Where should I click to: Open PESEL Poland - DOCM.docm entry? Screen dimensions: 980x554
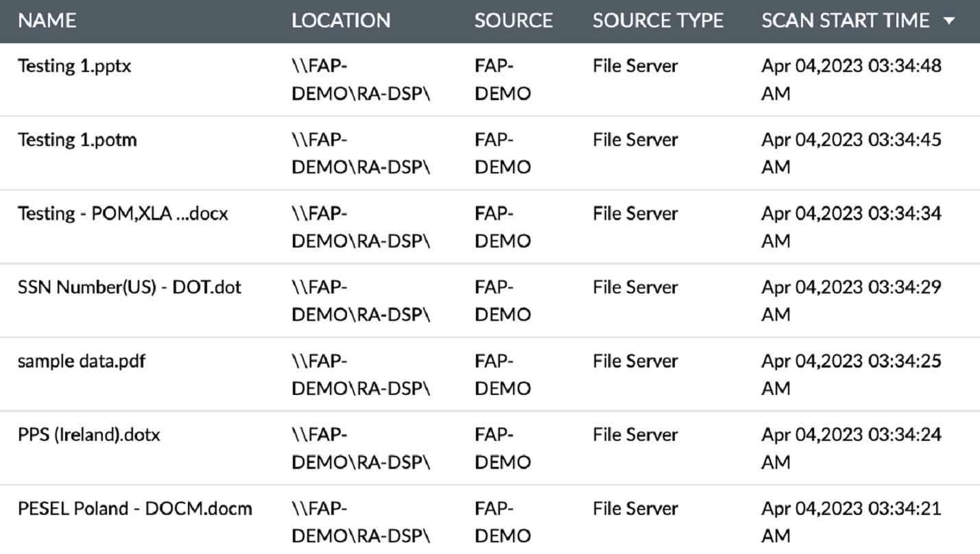coord(134,509)
